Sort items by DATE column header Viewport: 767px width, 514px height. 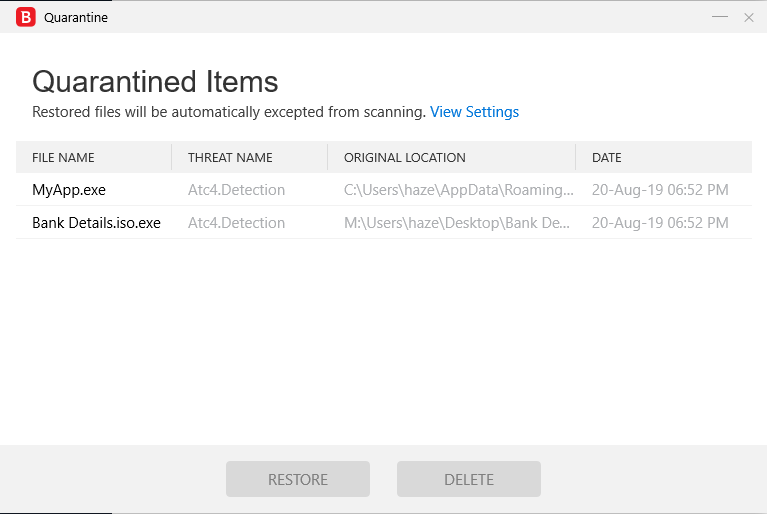pyautogui.click(x=607, y=158)
